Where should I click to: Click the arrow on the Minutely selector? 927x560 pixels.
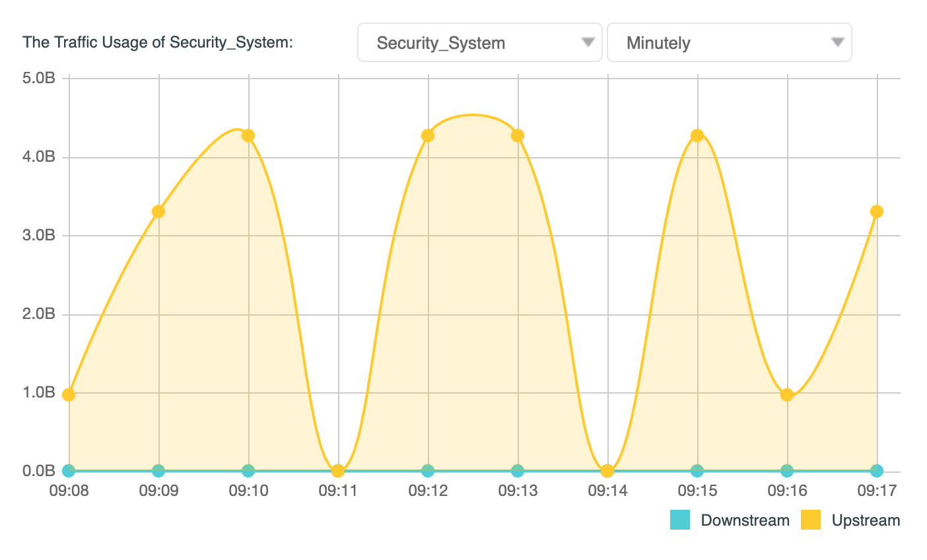pos(837,42)
